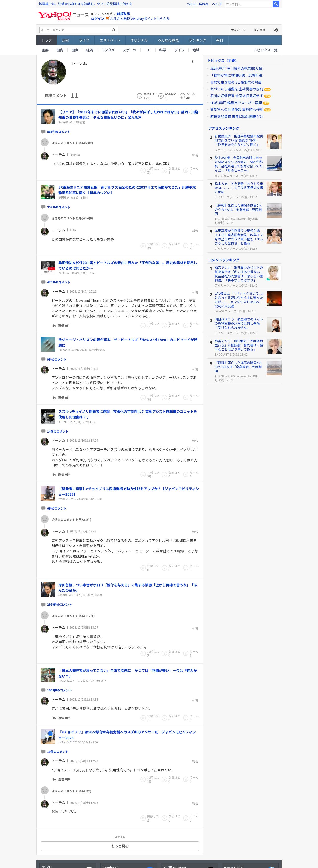Viewport: 318px width, 868px height.
Task: Click もっと見る button to load more
Action: point(120,846)
